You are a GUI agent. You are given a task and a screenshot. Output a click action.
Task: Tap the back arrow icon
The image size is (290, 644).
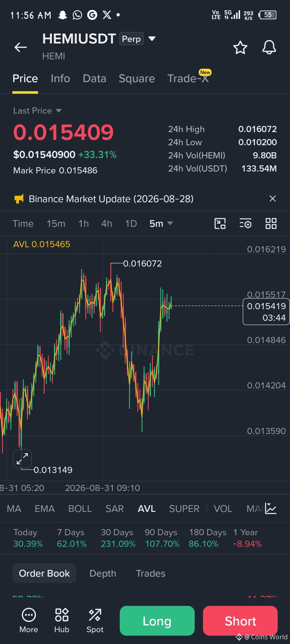pyautogui.click(x=20, y=47)
